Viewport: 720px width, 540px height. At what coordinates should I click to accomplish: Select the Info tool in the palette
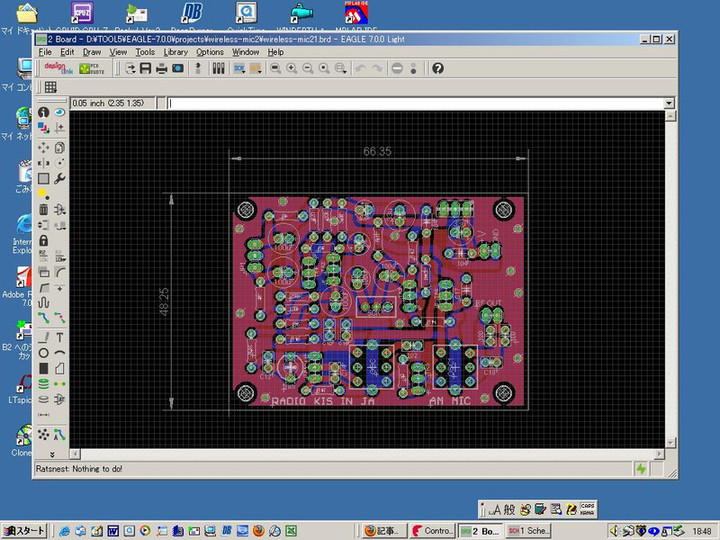44,113
